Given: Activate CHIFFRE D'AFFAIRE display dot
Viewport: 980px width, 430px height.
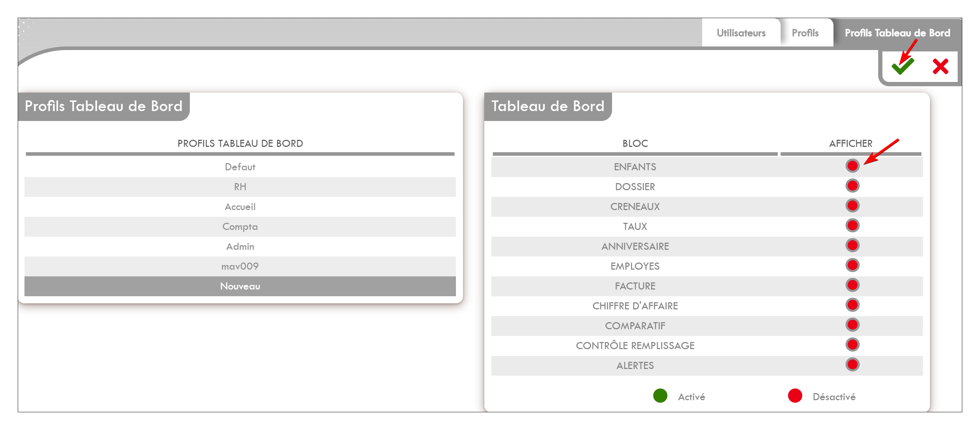Looking at the screenshot, I should 852,305.
